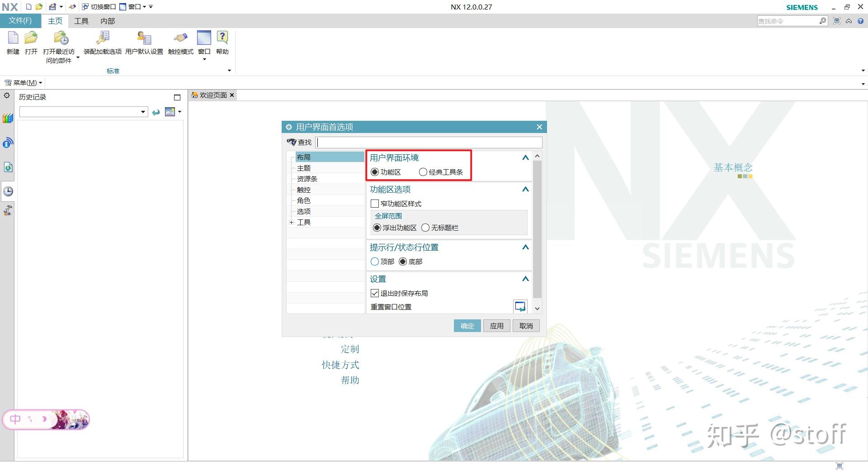Uncheck 退出时保存布局

[374, 293]
